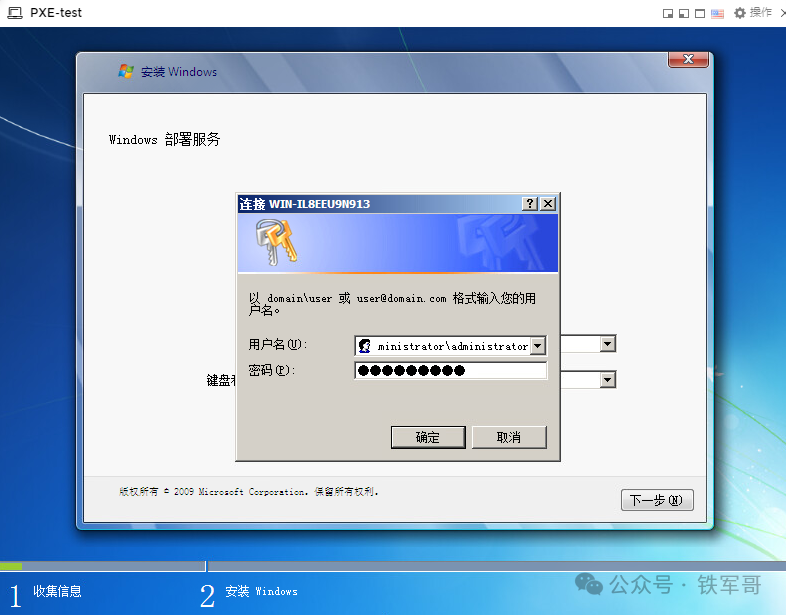Close the 安装 Windows setup window
The width and height of the screenshot is (786, 615).
click(688, 59)
